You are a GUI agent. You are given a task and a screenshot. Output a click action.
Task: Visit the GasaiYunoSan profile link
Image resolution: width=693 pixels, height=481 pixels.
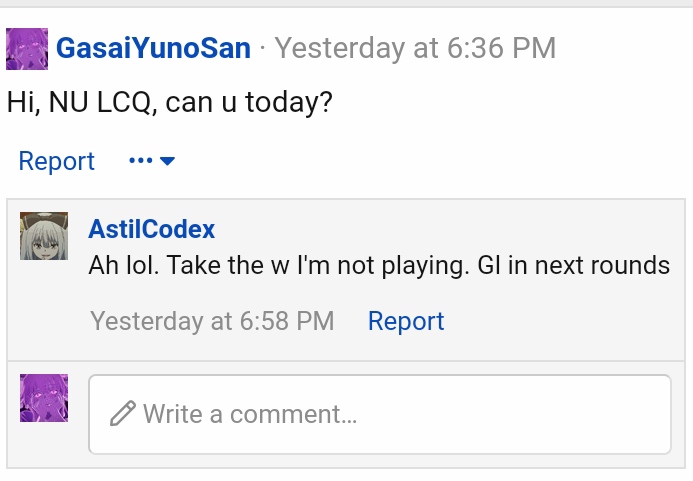[x=153, y=48]
